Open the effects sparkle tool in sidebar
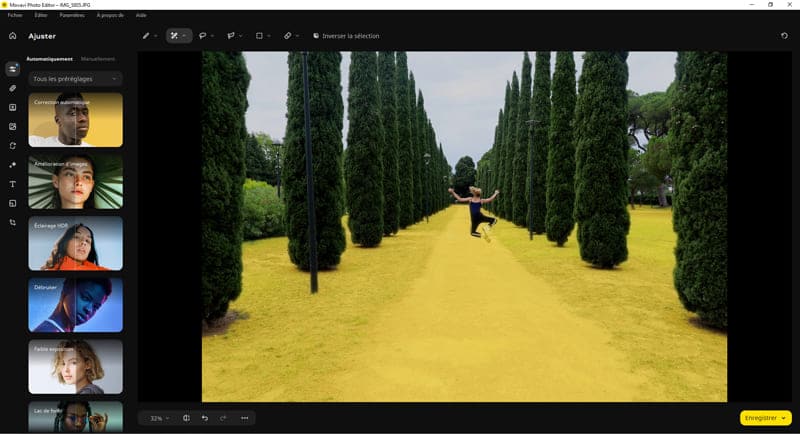800x434 pixels. click(x=13, y=165)
